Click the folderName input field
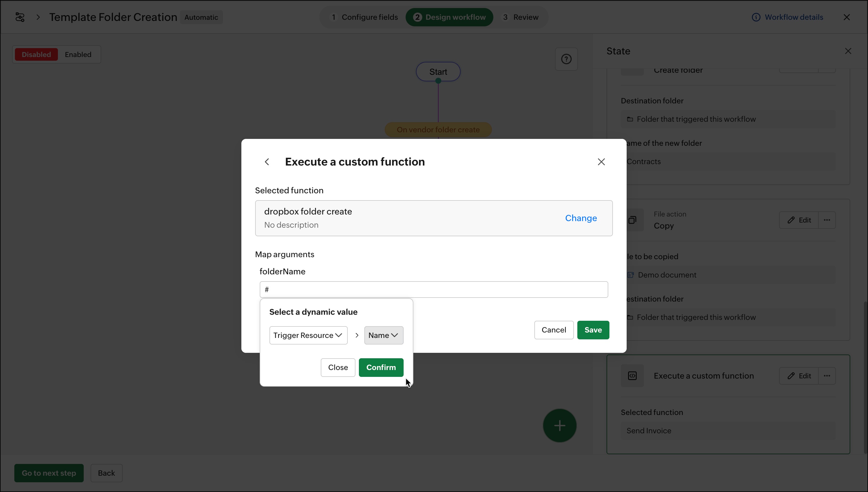The height and width of the screenshot is (492, 868). tap(433, 290)
